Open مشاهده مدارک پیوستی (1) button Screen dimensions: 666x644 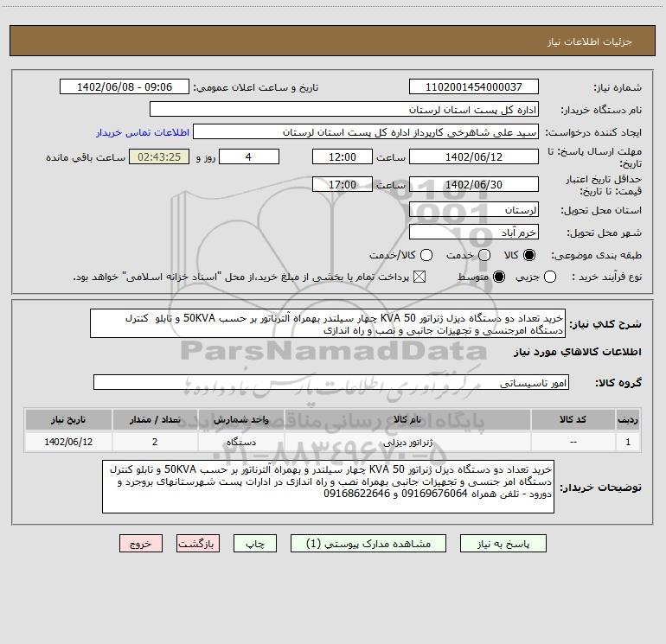368,544
